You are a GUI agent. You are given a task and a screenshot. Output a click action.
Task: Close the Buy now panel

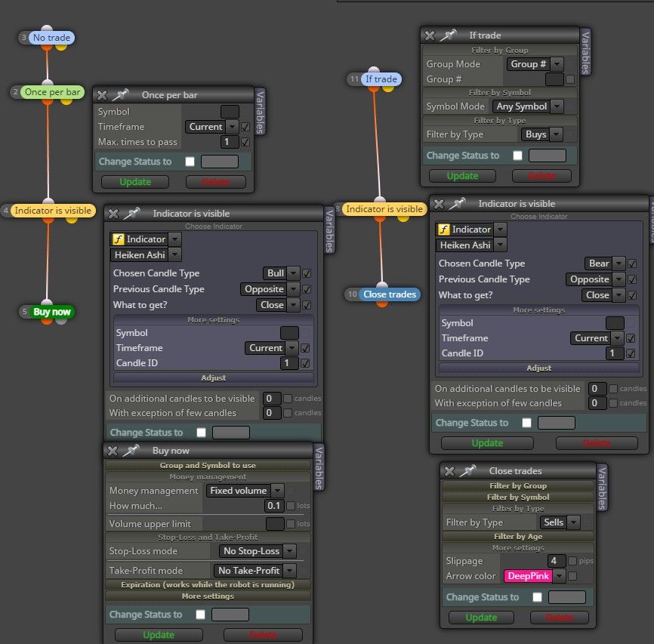click(113, 451)
